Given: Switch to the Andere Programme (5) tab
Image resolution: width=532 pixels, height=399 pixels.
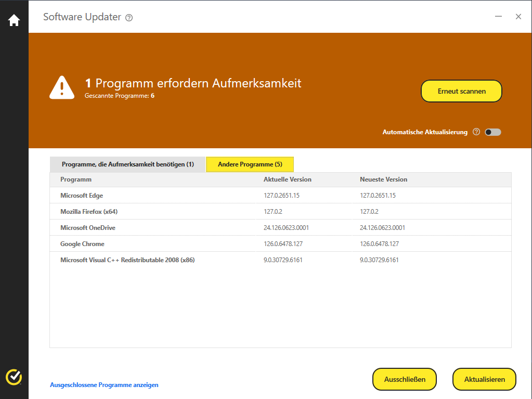Looking at the screenshot, I should [x=250, y=164].
